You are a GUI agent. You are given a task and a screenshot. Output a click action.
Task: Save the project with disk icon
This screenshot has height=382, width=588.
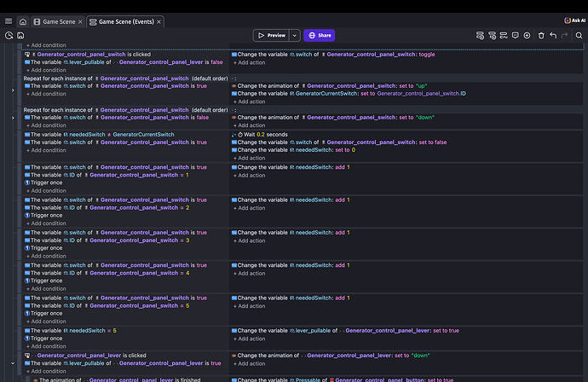(20, 35)
